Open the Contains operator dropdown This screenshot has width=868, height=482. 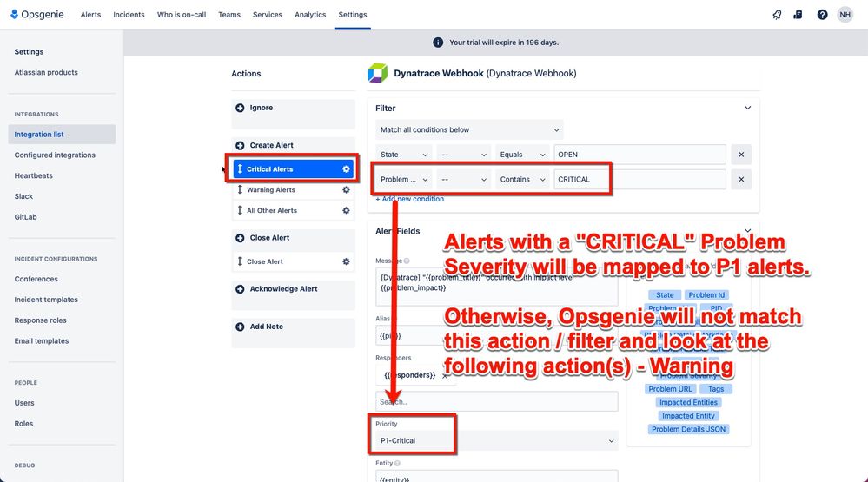click(x=522, y=179)
